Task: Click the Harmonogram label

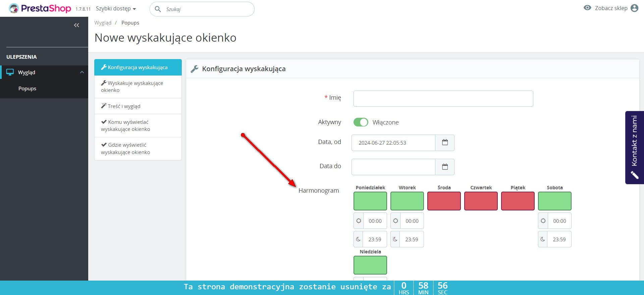Action: coord(319,191)
